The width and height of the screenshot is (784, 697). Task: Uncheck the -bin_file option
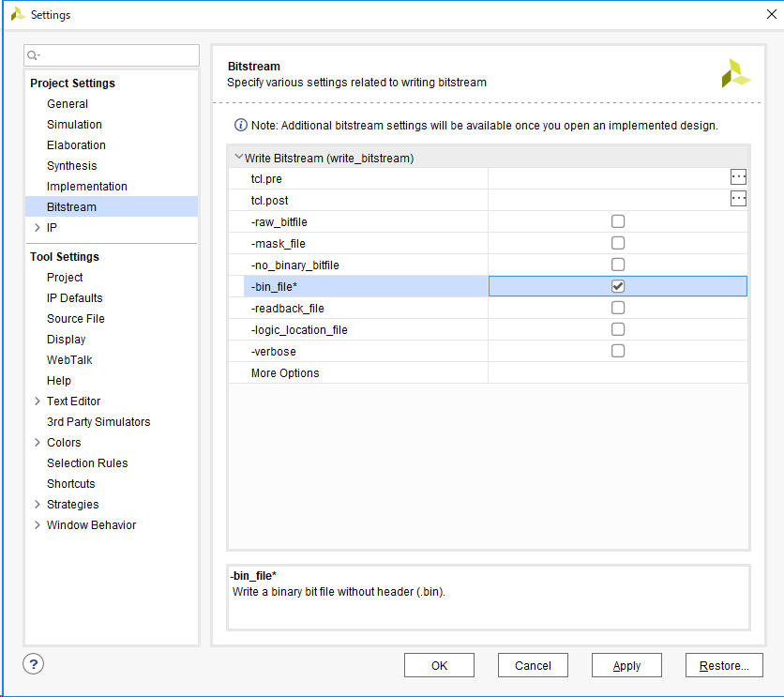pos(618,286)
